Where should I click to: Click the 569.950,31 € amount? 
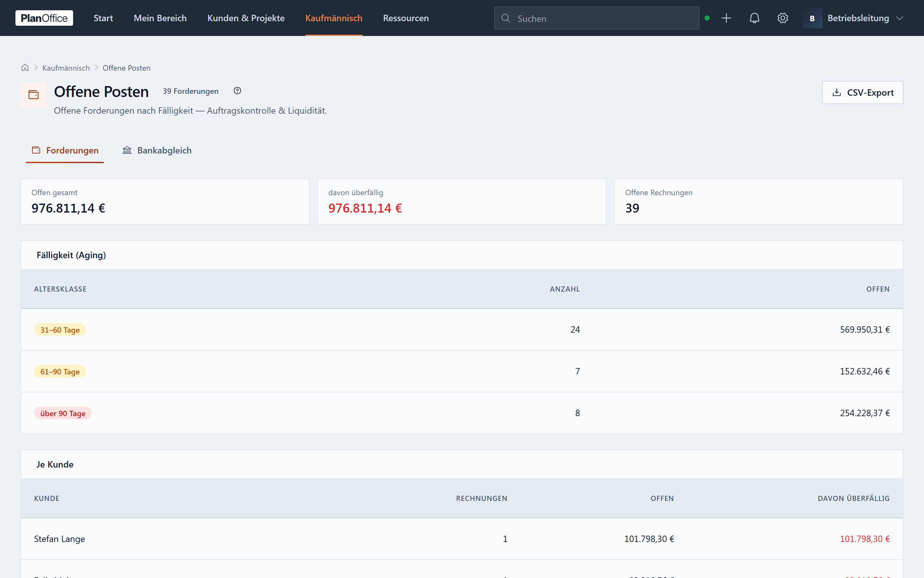click(865, 329)
